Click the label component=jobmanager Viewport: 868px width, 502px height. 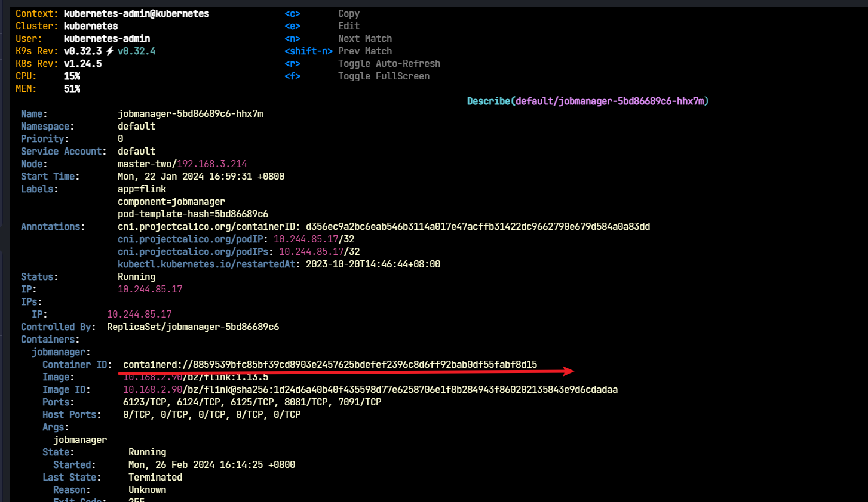[x=171, y=201]
